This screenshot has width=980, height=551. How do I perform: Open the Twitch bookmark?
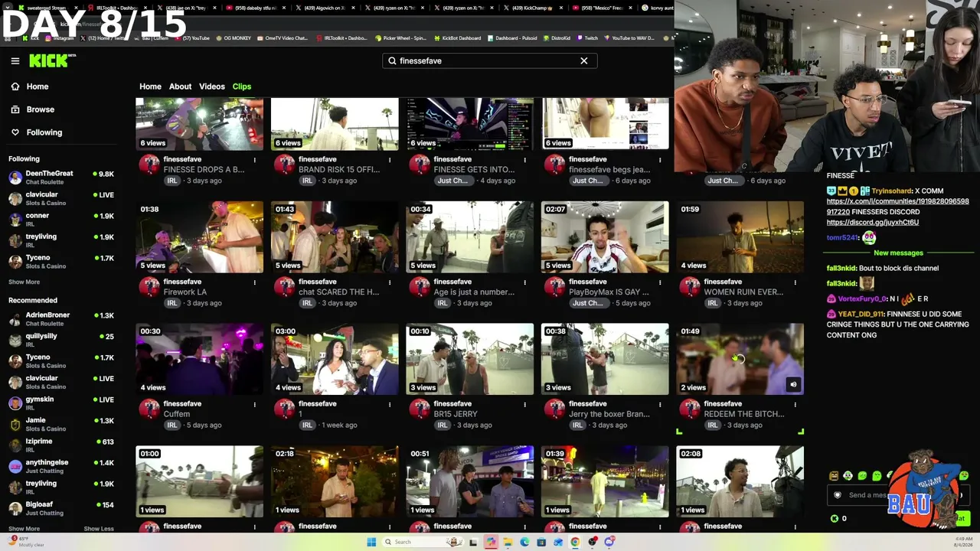(588, 38)
